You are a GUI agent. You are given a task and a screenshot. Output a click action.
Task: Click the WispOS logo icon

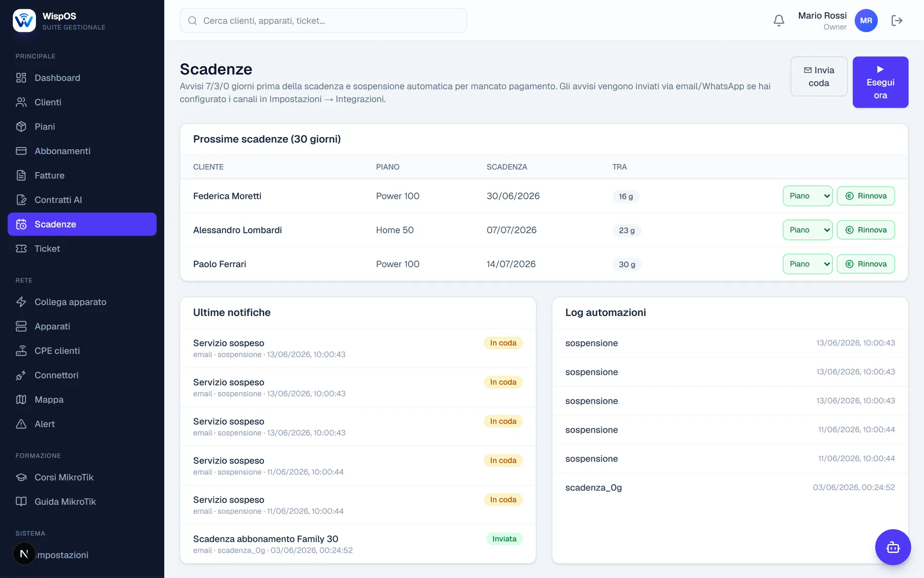pos(24,21)
